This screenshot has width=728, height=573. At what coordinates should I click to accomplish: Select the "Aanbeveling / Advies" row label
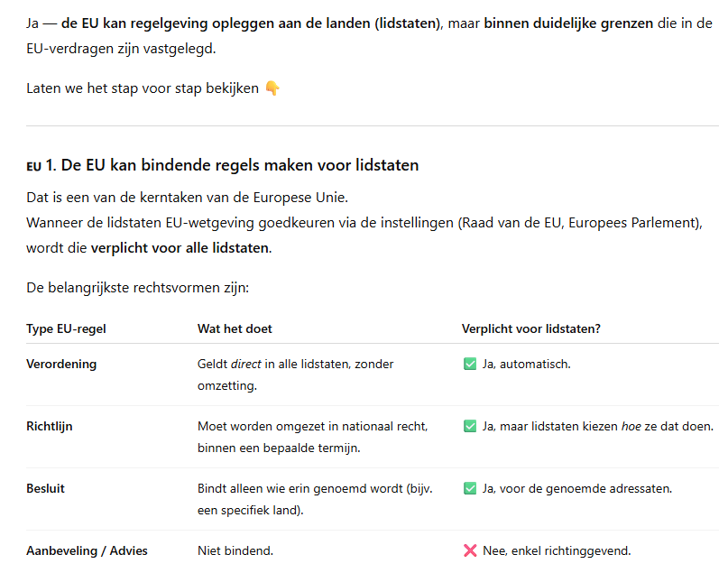tap(87, 550)
